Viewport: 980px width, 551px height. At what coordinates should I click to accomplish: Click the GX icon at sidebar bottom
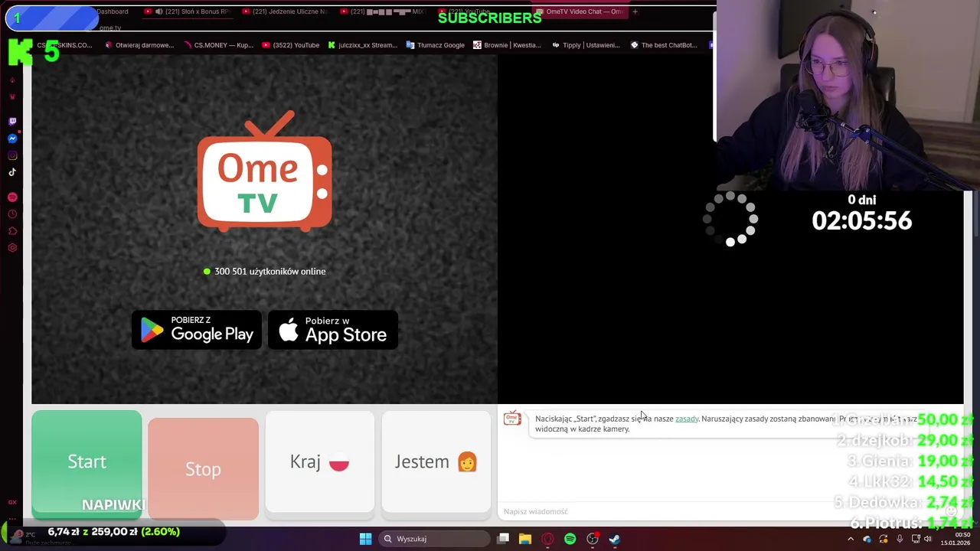[12, 502]
